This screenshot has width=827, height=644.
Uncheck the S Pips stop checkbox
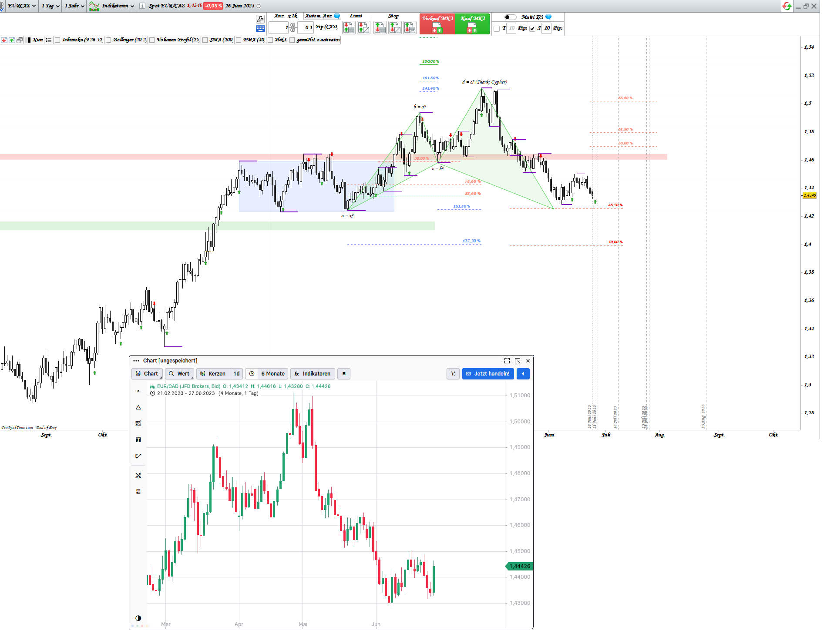532,28
